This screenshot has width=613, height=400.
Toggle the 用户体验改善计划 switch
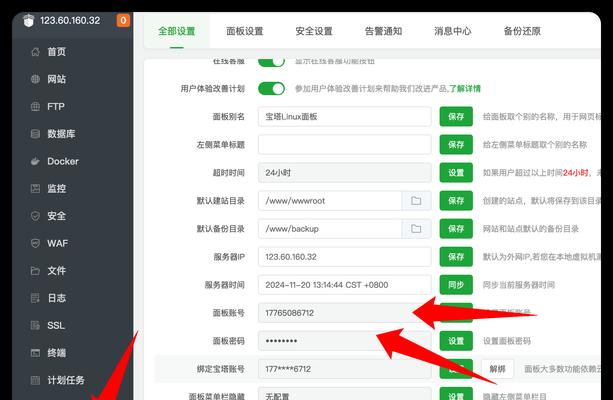point(271,89)
